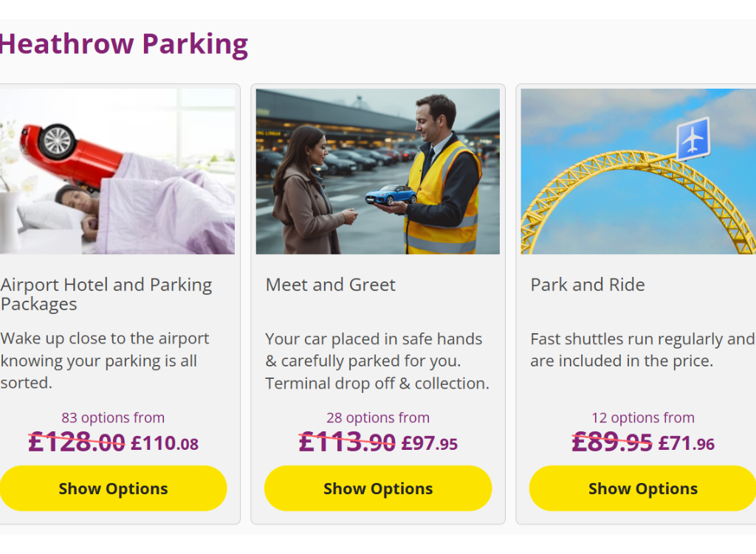This screenshot has width=756, height=554.
Task: Click the Airport Hotel and Parking Packages title
Action: pyautogui.click(x=106, y=295)
